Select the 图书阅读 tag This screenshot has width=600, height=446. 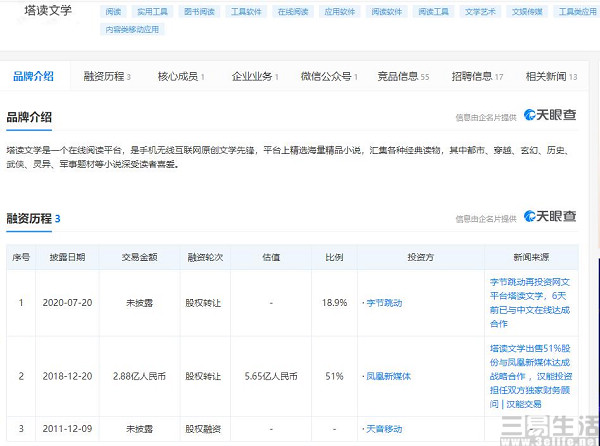(x=201, y=12)
